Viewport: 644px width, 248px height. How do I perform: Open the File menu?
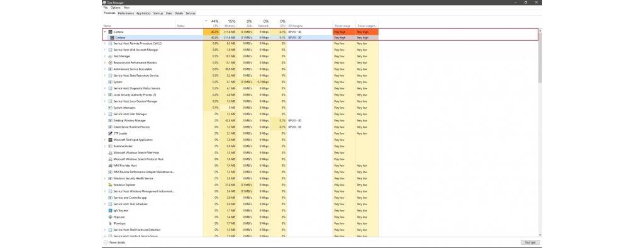(x=106, y=8)
